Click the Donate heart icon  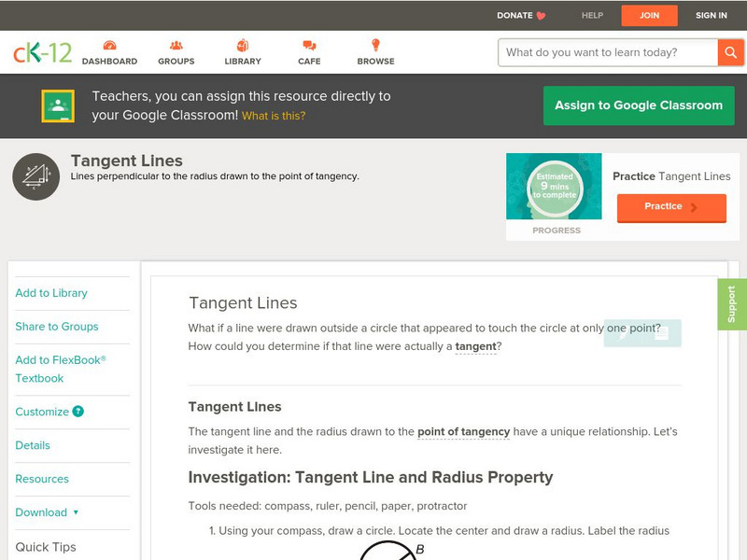tap(541, 16)
